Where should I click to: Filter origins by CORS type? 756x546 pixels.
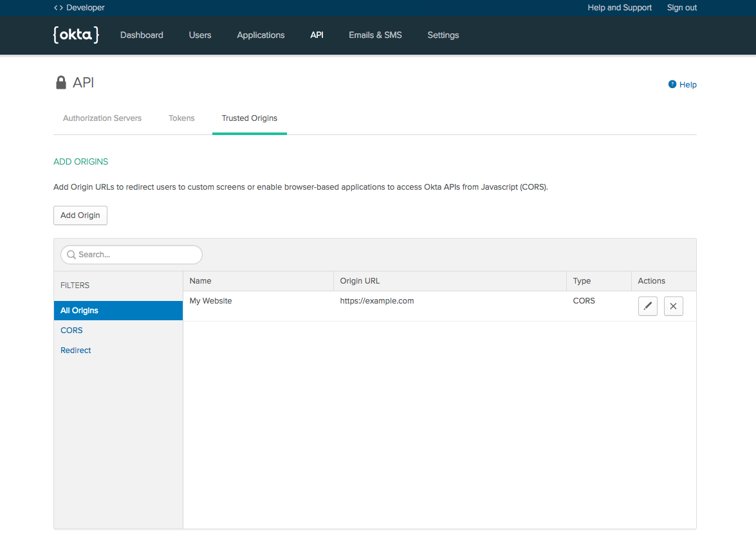(x=71, y=331)
